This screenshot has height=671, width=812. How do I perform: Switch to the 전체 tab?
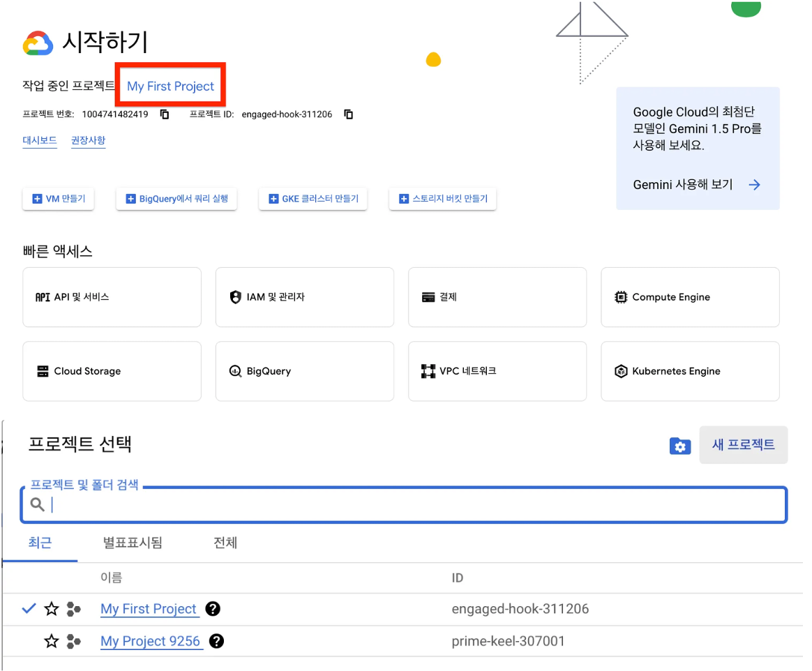(225, 543)
